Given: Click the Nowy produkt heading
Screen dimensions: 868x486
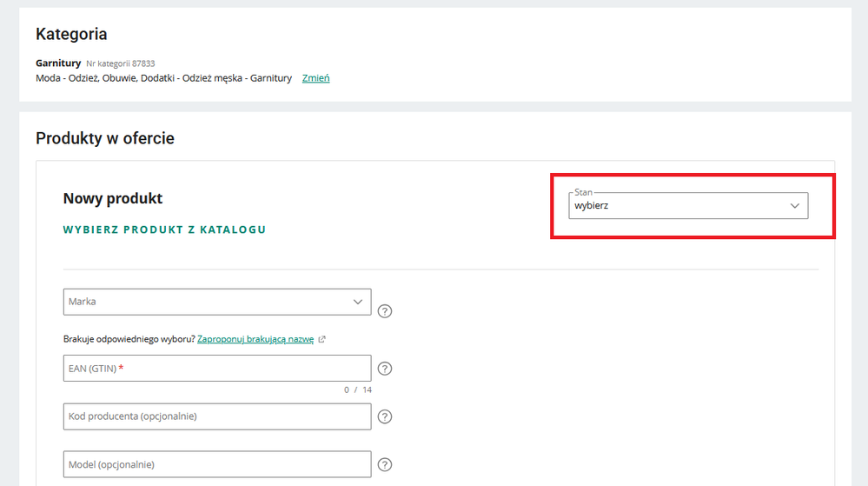Looking at the screenshot, I should pos(113,198).
